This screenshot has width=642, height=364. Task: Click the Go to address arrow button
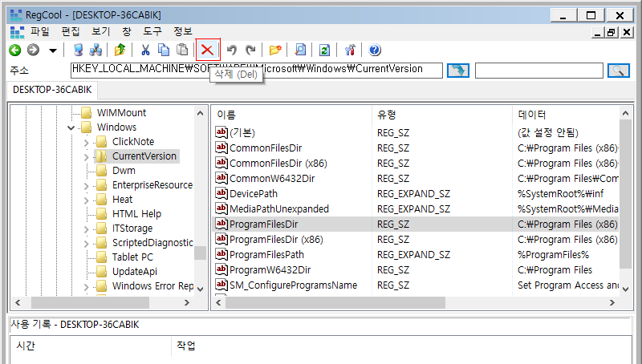pos(457,71)
